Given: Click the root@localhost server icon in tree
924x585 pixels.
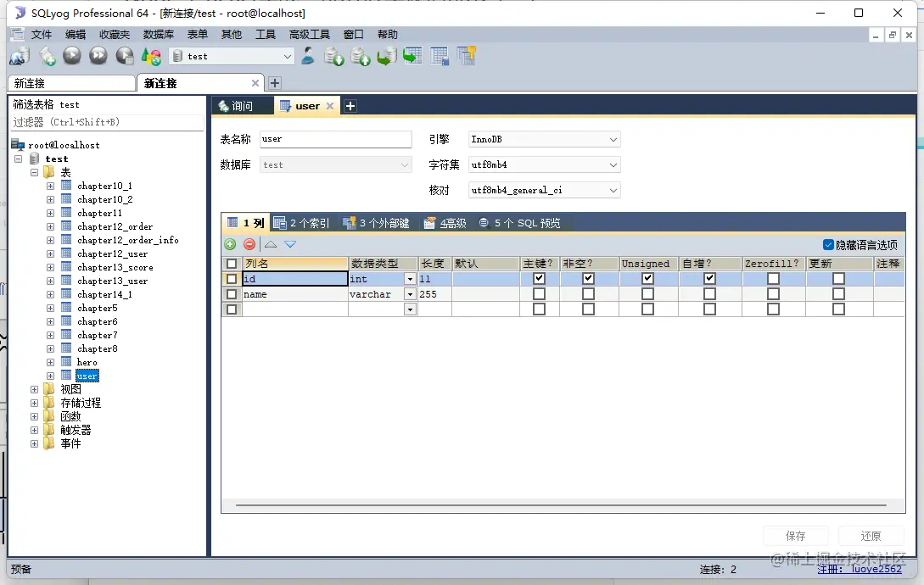Looking at the screenshot, I should (x=18, y=144).
